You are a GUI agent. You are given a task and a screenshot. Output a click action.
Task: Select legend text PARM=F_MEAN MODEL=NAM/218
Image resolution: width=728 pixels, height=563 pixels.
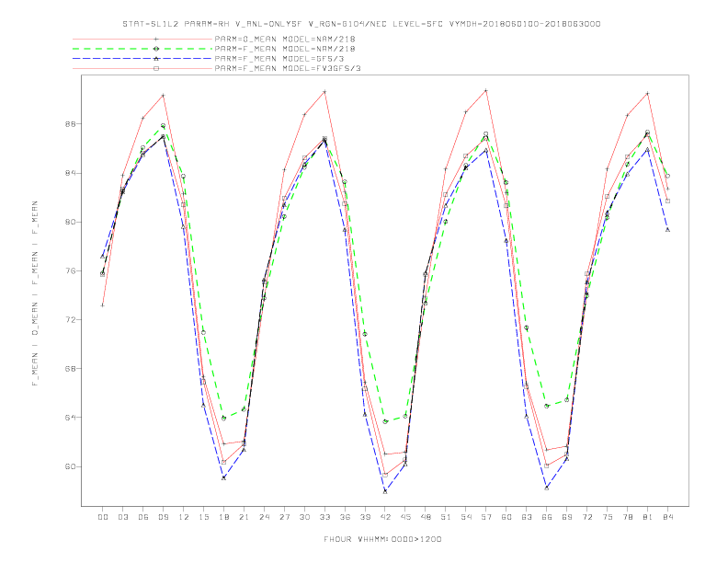click(285, 49)
